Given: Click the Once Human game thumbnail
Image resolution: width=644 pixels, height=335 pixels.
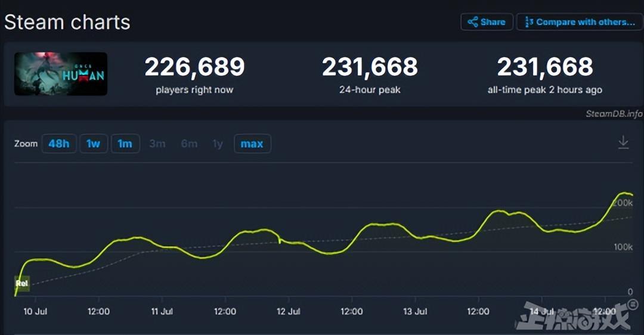Looking at the screenshot, I should tap(61, 74).
